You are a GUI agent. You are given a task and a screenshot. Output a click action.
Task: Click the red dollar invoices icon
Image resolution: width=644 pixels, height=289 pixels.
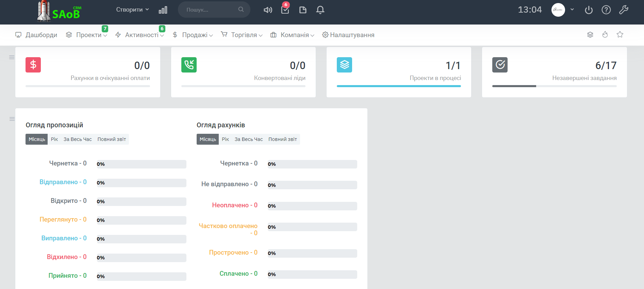[33, 65]
